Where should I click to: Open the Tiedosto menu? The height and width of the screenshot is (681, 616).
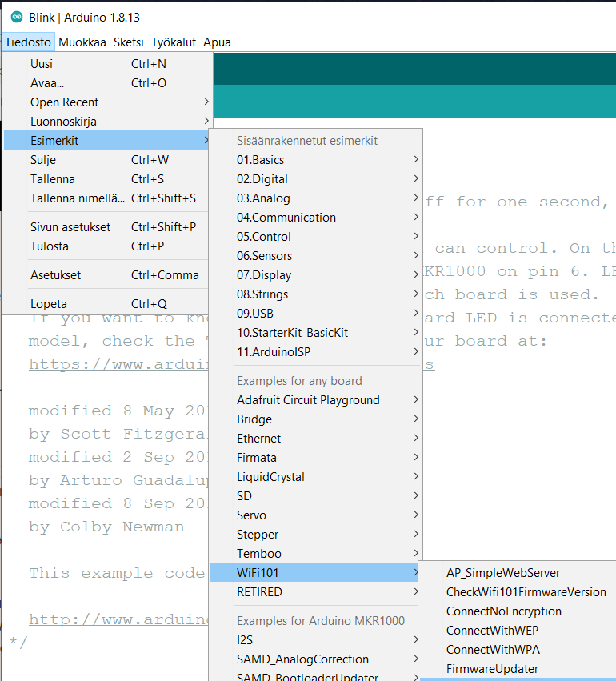tap(28, 42)
